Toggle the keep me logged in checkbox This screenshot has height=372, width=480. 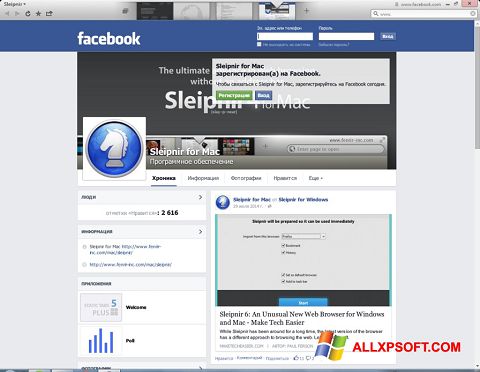click(x=259, y=44)
